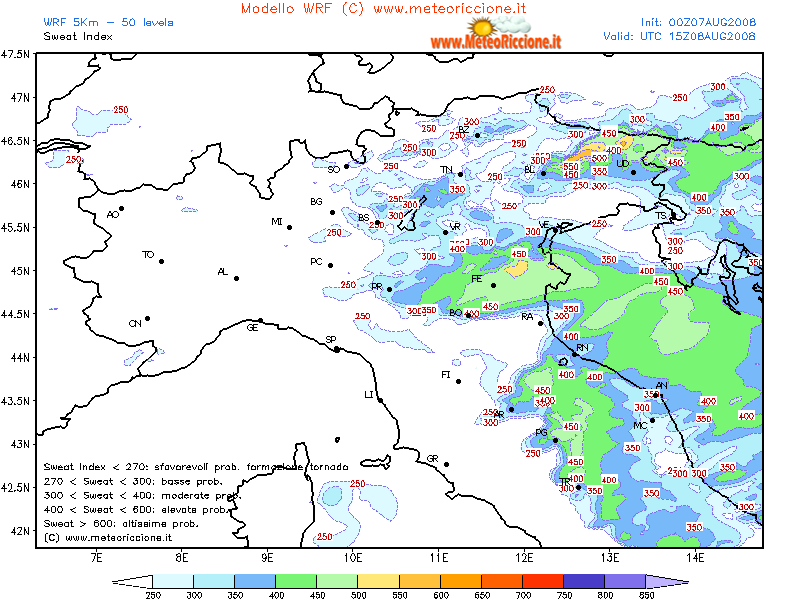Click the Init: 00Z07AUG2008 timestamp

pos(698,21)
